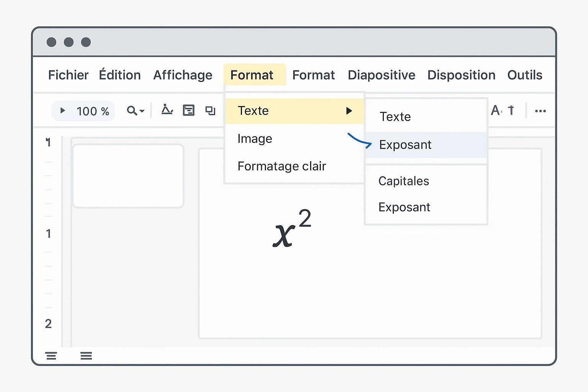Open the three-dot more options menu
Image resolution: width=588 pixels, height=392 pixels.
(x=540, y=111)
